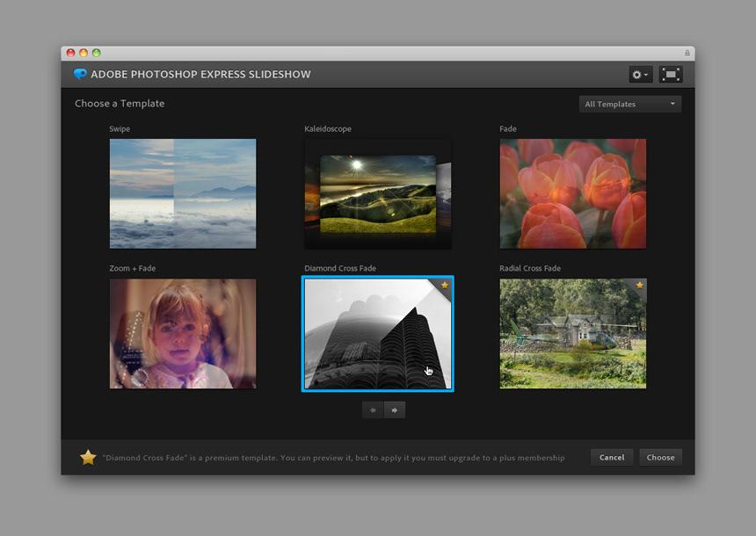The image size is (756, 536).
Task: Click the Choose button
Action: pos(660,458)
